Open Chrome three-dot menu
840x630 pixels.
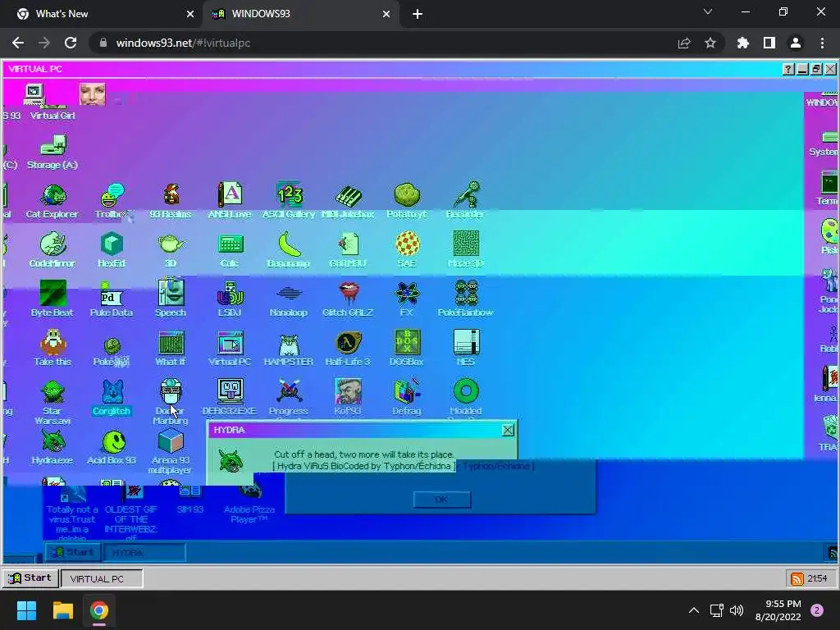(x=822, y=43)
